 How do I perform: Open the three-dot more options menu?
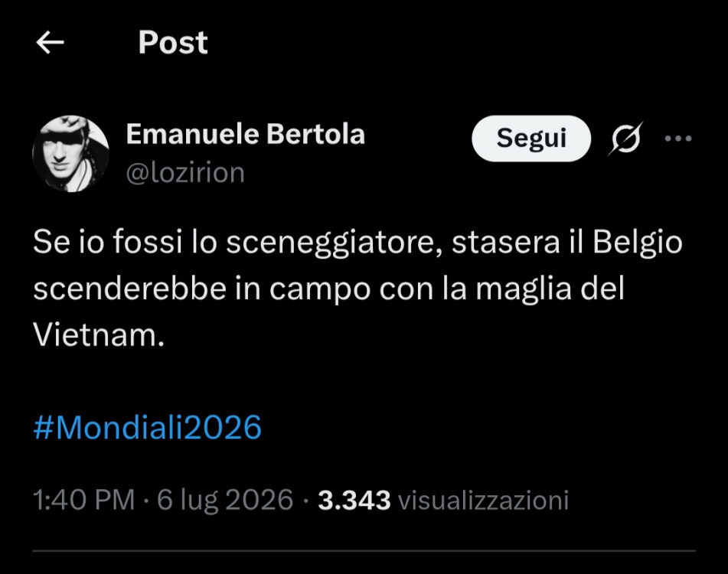677,139
